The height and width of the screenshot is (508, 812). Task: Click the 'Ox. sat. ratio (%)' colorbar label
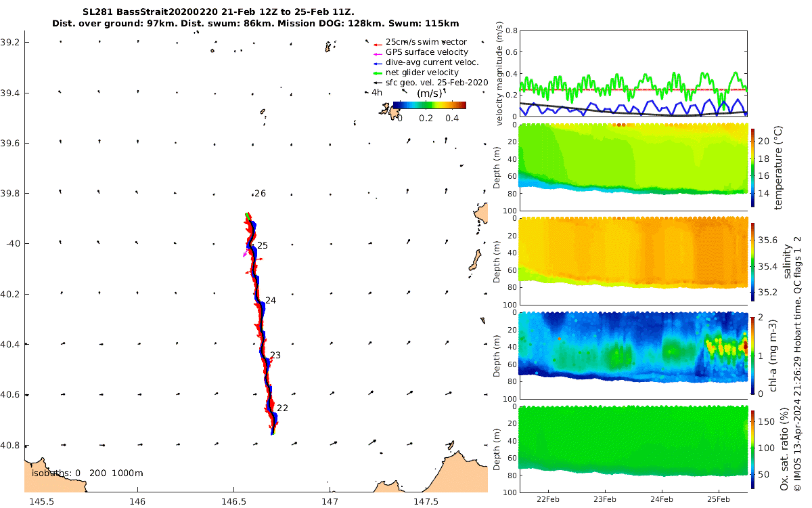pos(784,448)
